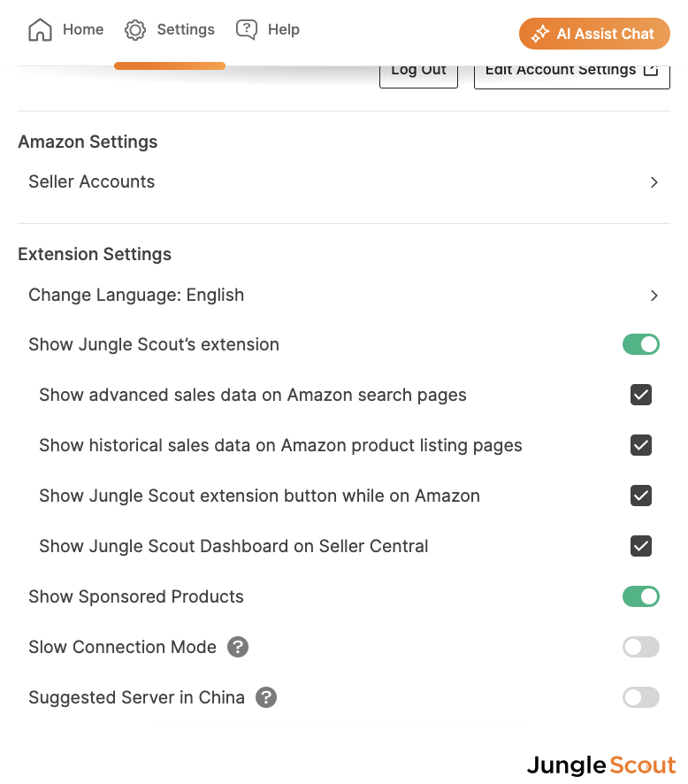Click the sparkle icon in AI Assist Chat

pos(540,34)
